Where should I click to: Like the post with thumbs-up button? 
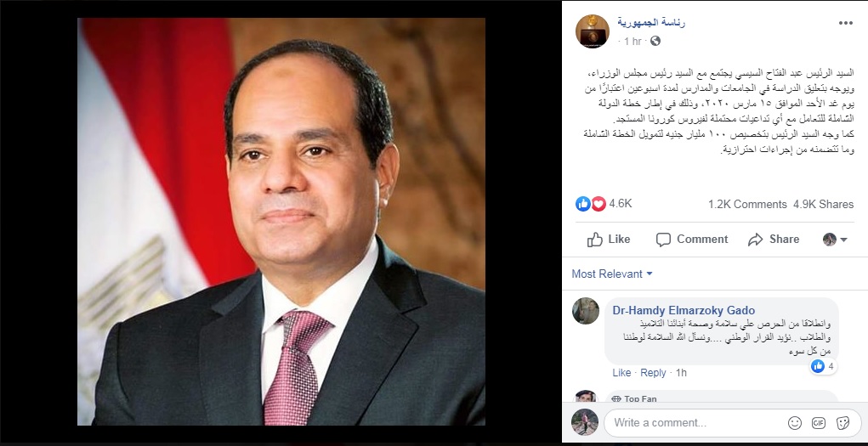coord(609,239)
